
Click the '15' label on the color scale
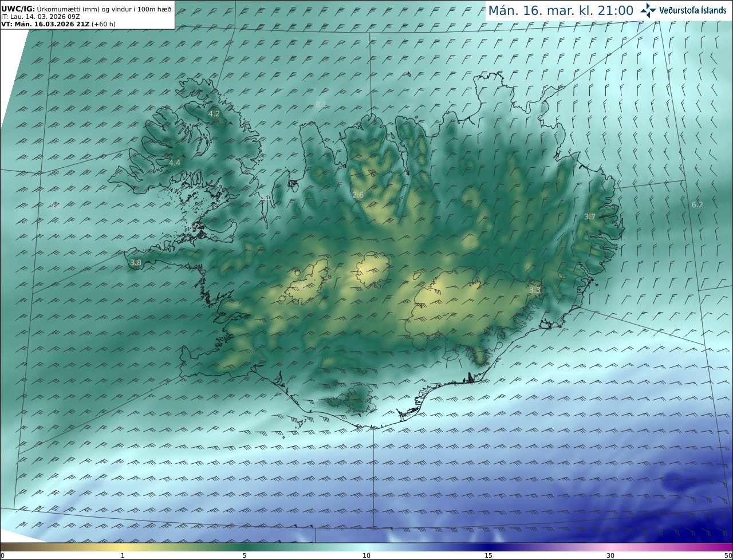pos(488,555)
